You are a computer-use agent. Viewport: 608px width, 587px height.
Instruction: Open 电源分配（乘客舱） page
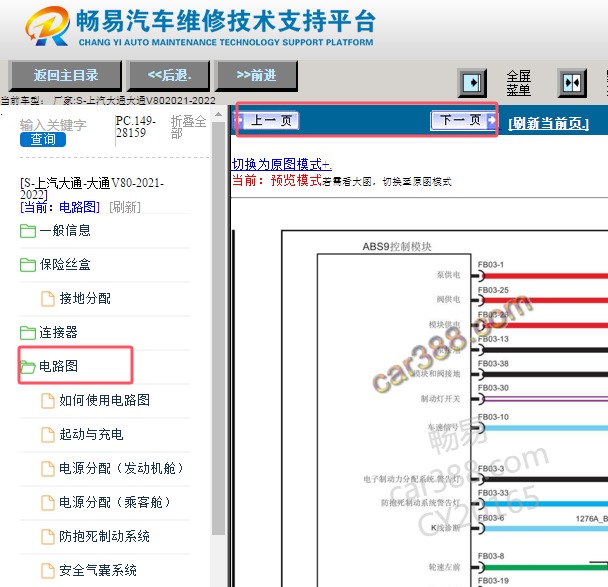(x=114, y=502)
